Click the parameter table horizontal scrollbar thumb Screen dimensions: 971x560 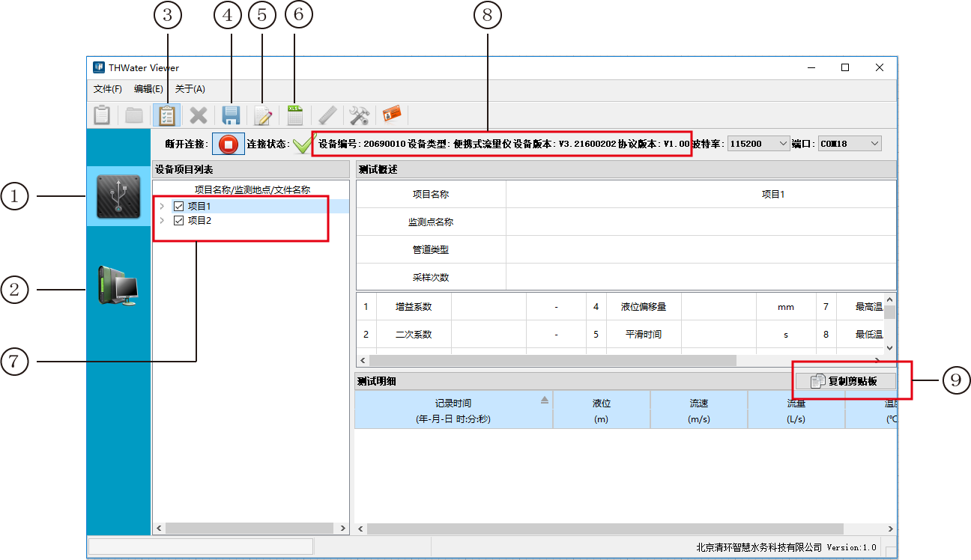point(552,360)
